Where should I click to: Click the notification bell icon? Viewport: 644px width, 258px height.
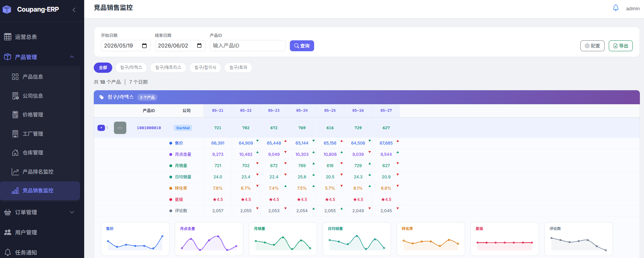coord(616,8)
